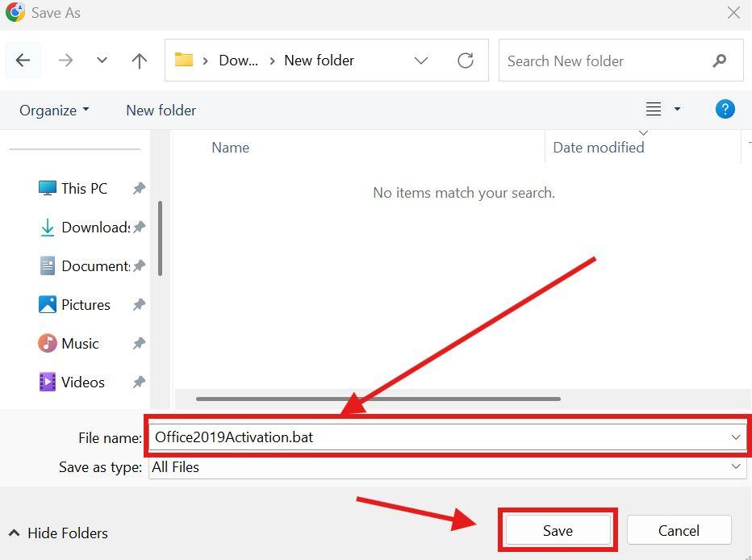
Task: Click the navigation pane vertical scrollbar
Action: [x=161, y=238]
